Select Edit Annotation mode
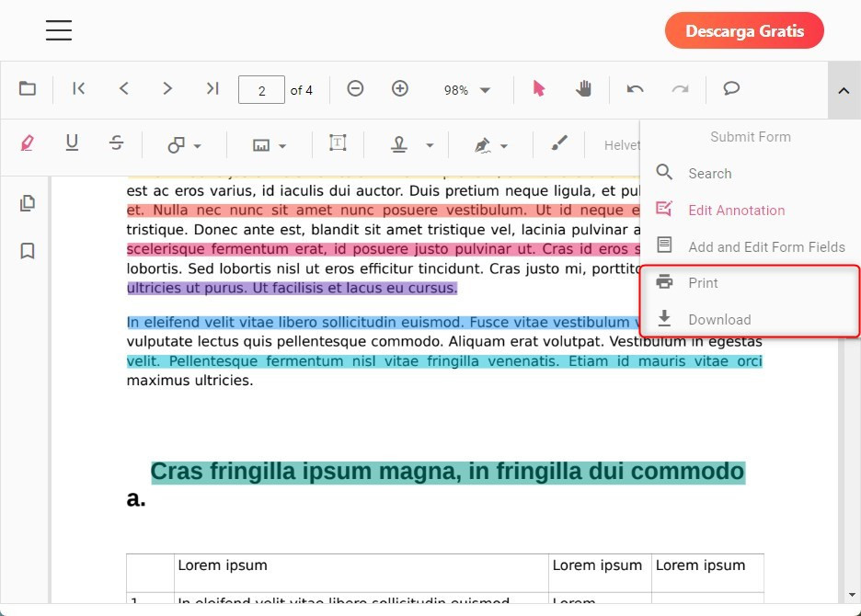The image size is (861, 616). tap(736, 210)
